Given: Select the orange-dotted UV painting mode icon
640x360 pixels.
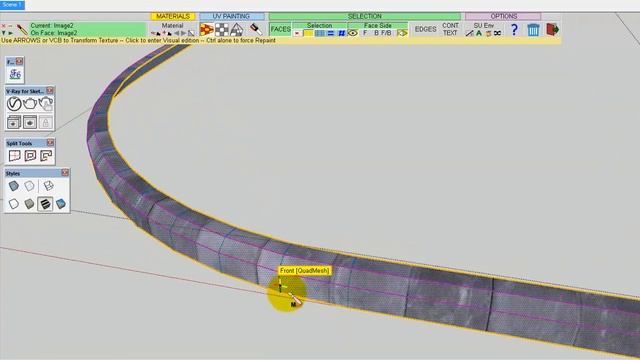Looking at the screenshot, I should 207,29.
